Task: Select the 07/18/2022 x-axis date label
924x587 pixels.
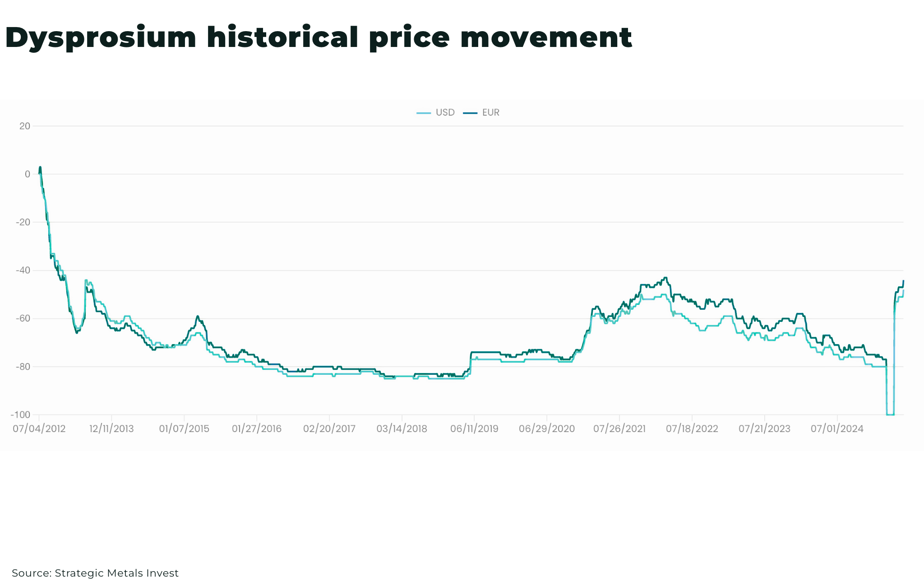Action: tap(692, 429)
